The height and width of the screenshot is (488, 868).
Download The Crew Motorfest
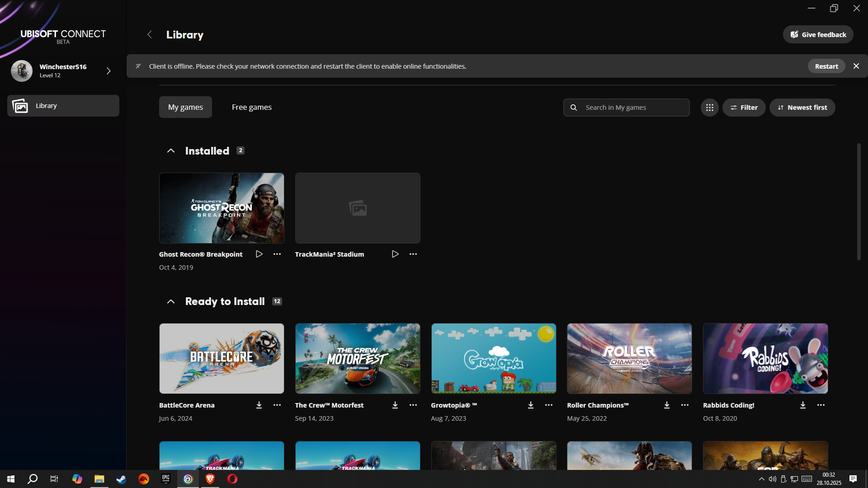point(395,405)
